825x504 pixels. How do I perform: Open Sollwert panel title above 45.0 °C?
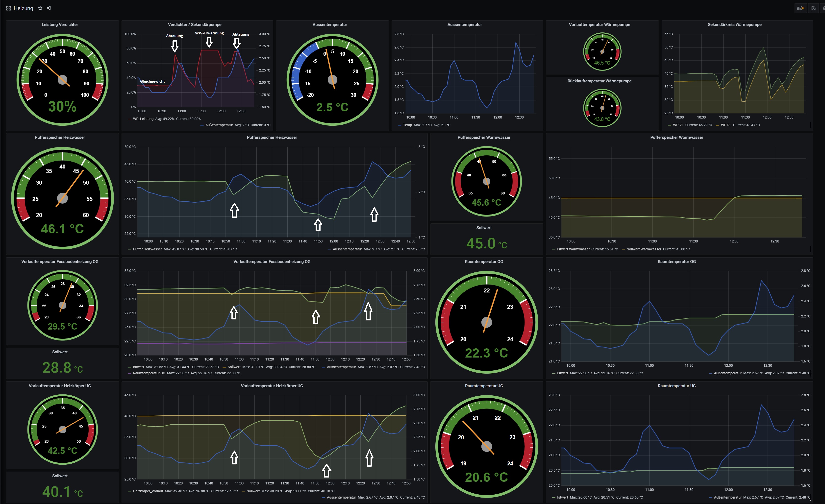click(x=484, y=228)
